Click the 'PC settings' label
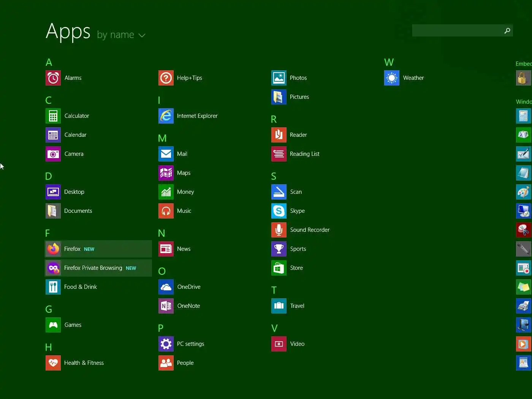Image resolution: width=532 pixels, height=399 pixels. pyautogui.click(x=190, y=344)
